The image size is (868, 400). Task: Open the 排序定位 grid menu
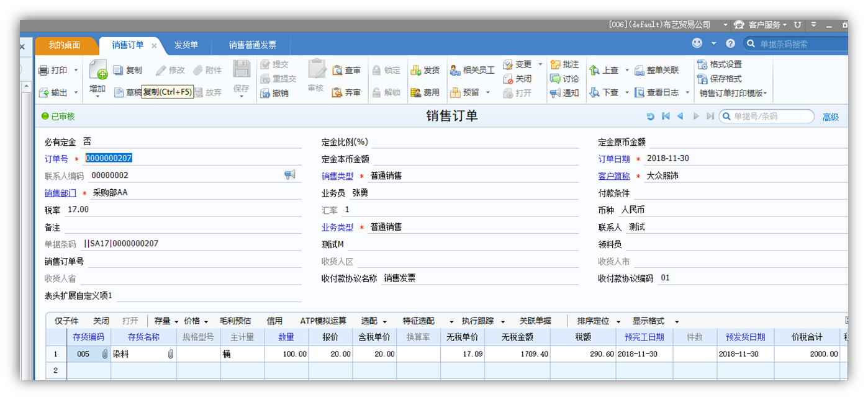point(599,321)
